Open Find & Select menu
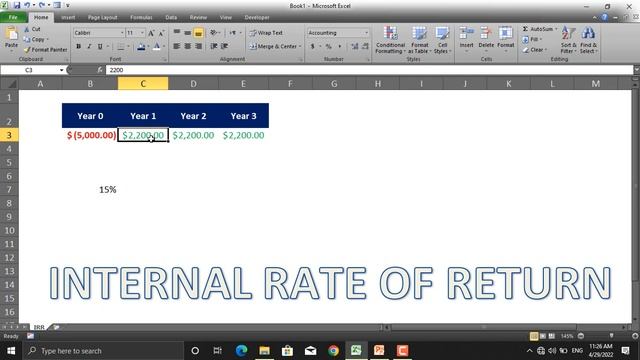640x360 pixels. point(588,40)
